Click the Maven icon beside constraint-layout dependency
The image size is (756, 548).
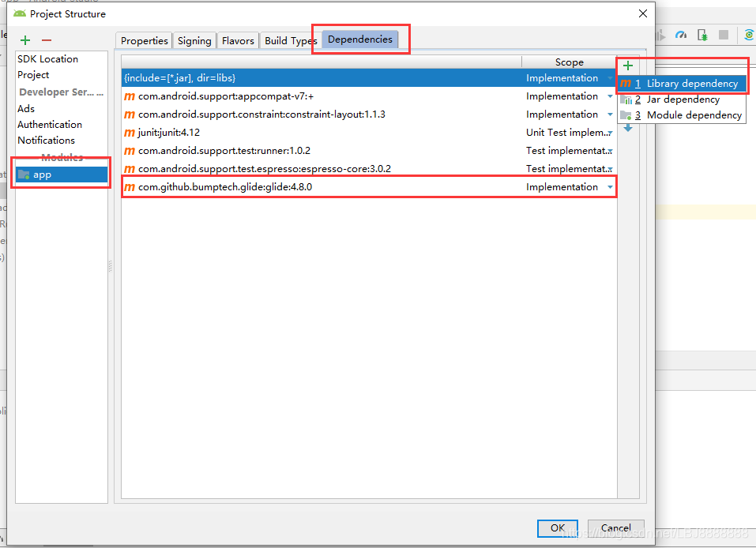point(130,114)
